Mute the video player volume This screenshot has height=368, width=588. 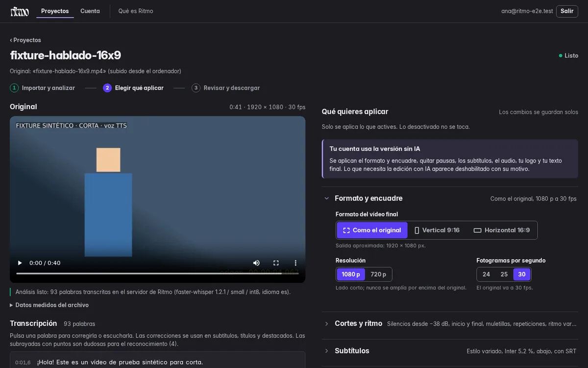click(256, 263)
